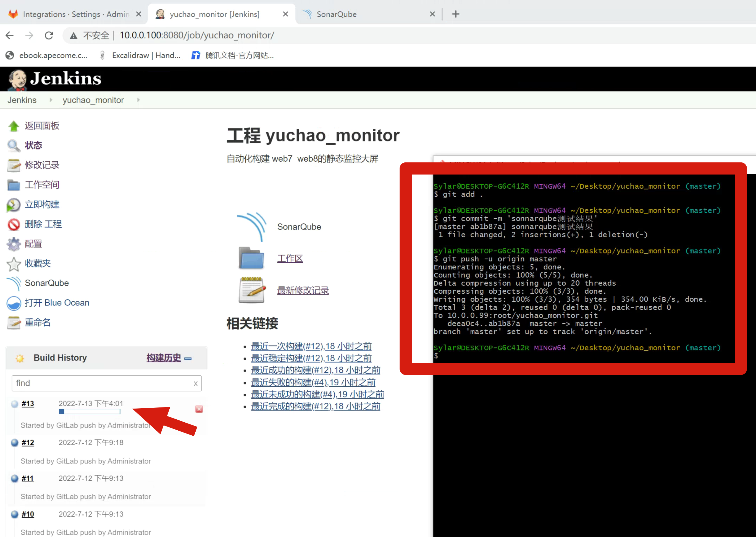Click the 状态 magnifier icon in sidebar

tap(14, 146)
